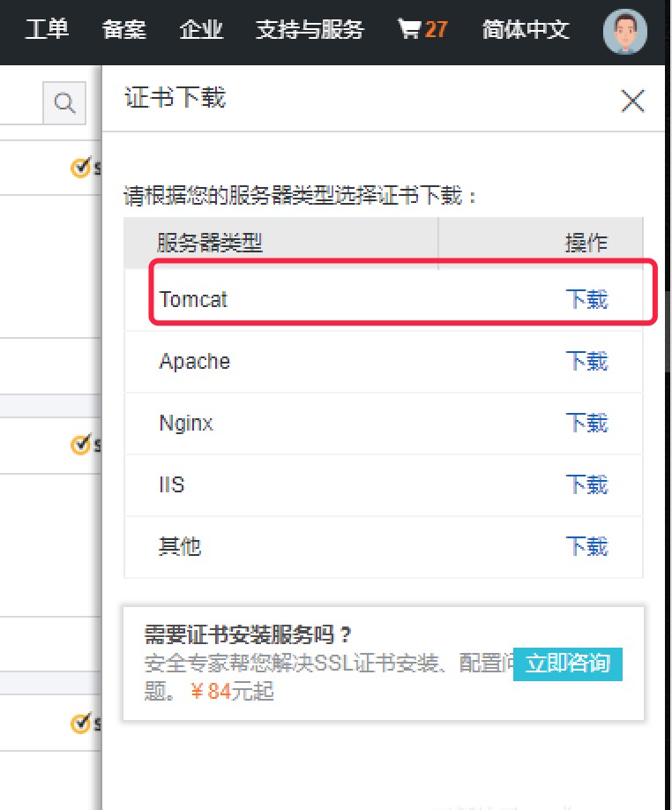Open the 企业 menu
Viewport: 672px width, 810px height.
point(201,29)
